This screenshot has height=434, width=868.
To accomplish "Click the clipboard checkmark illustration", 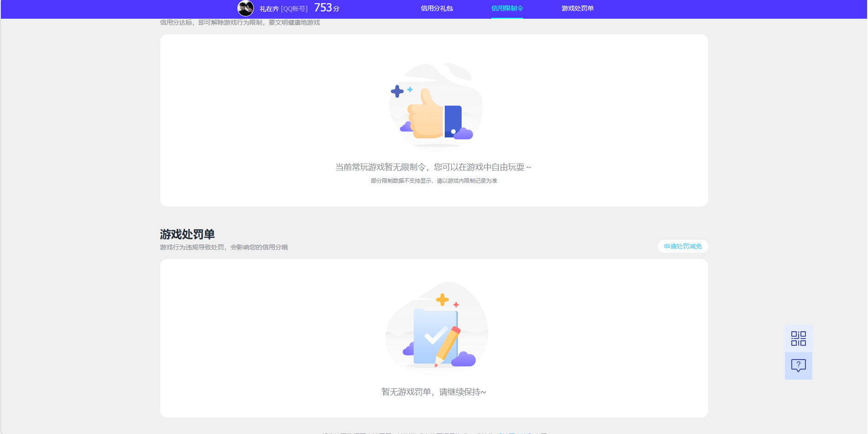I will tap(435, 331).
